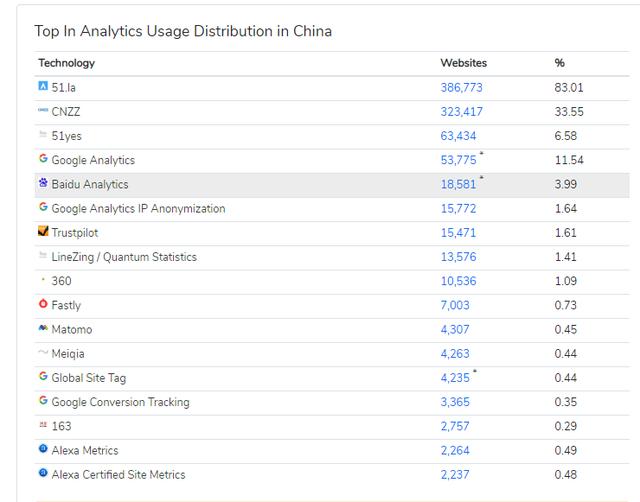Click the Technology column header
The height and width of the screenshot is (502, 640).
click(67, 63)
